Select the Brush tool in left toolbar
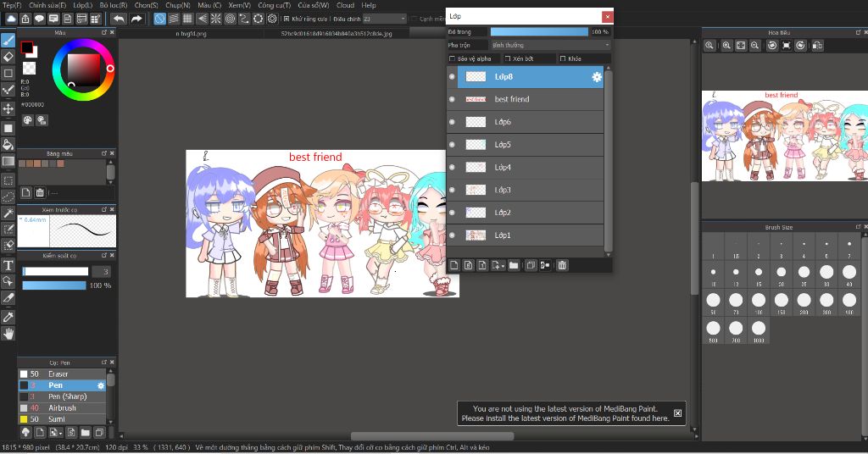The image size is (868, 454). click(x=8, y=40)
